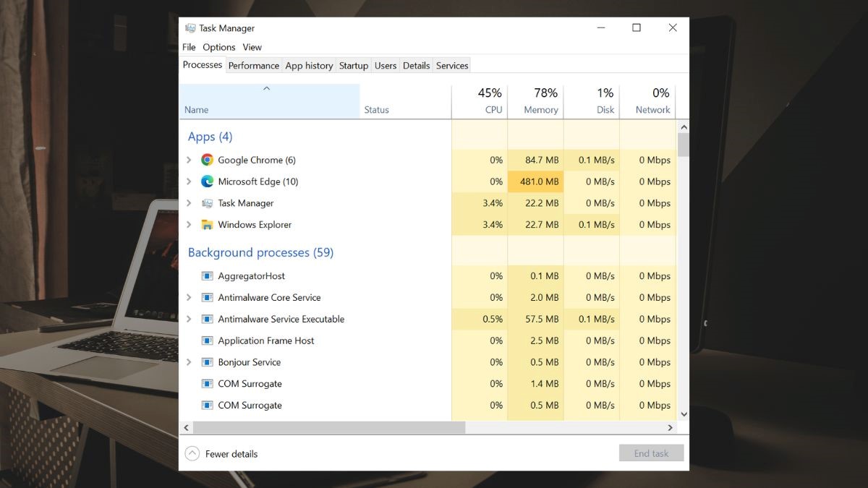Sort processes by Network column
The height and width of the screenshot is (488, 868).
(x=647, y=101)
